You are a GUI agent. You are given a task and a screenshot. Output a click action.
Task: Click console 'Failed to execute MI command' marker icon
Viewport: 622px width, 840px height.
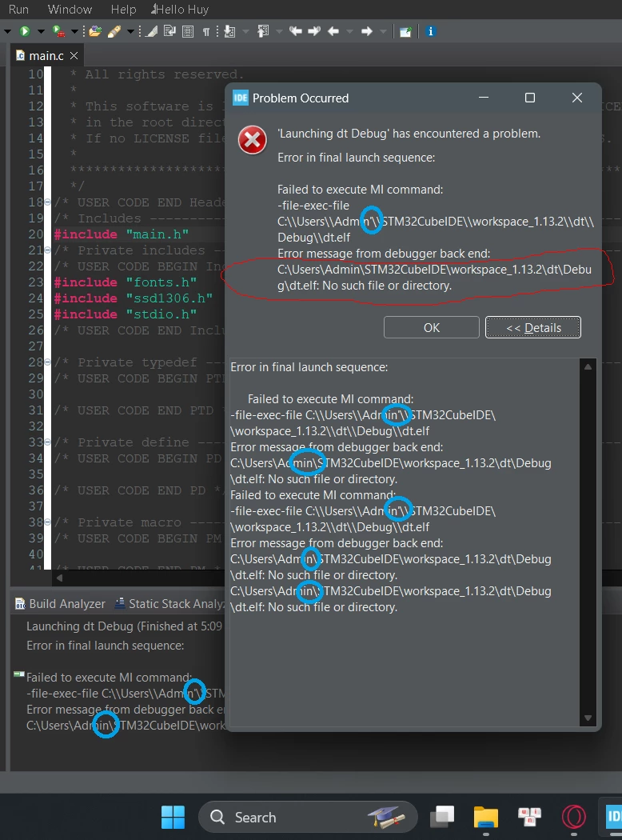[x=18, y=674]
